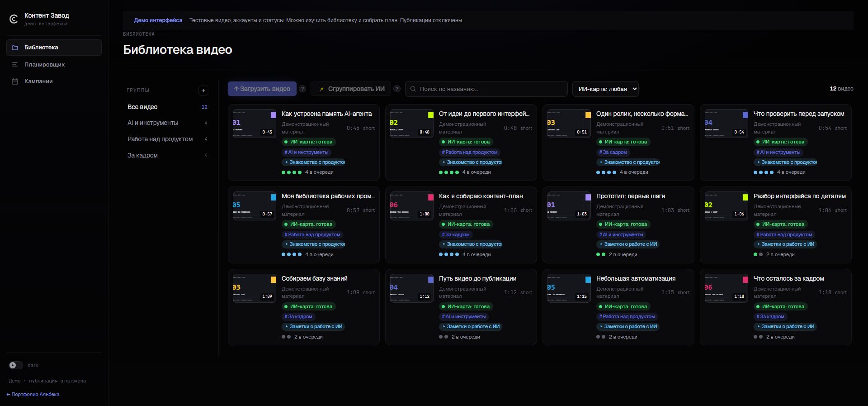This screenshot has height=406, width=868.
Task: Open the Планировщик section
Action: click(x=54, y=65)
